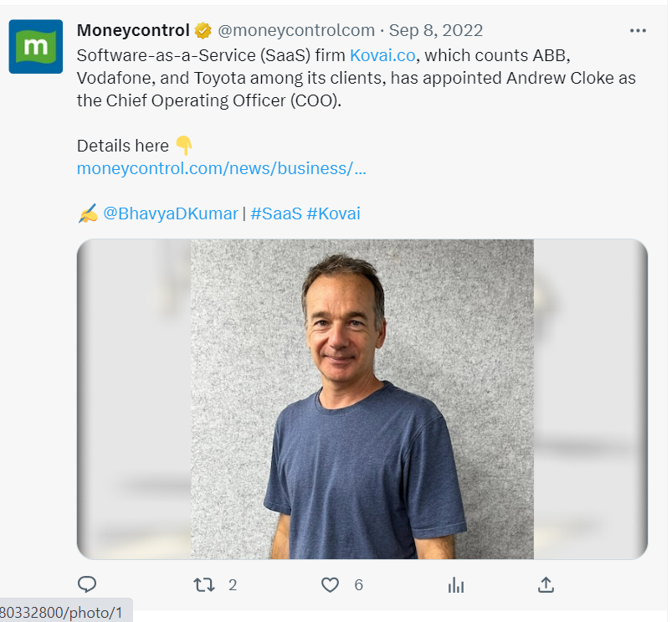View tweet analytics bar chart icon
The image size is (672, 622).
point(456,584)
